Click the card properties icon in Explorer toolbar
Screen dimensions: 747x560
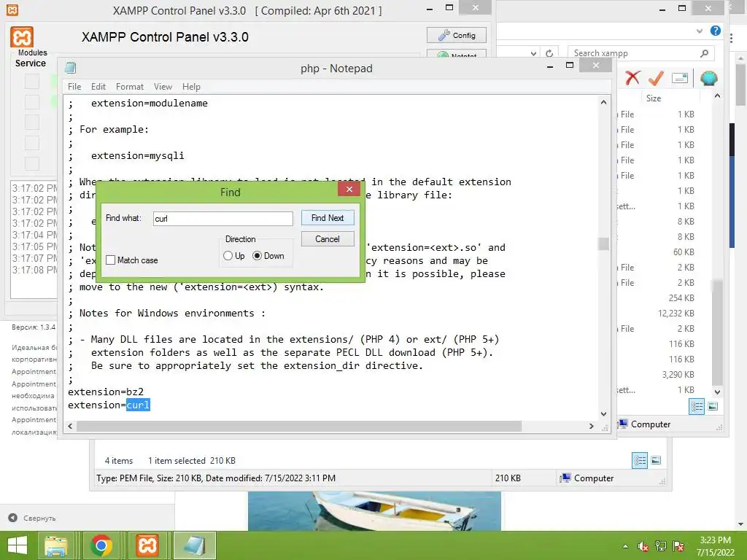click(680, 77)
